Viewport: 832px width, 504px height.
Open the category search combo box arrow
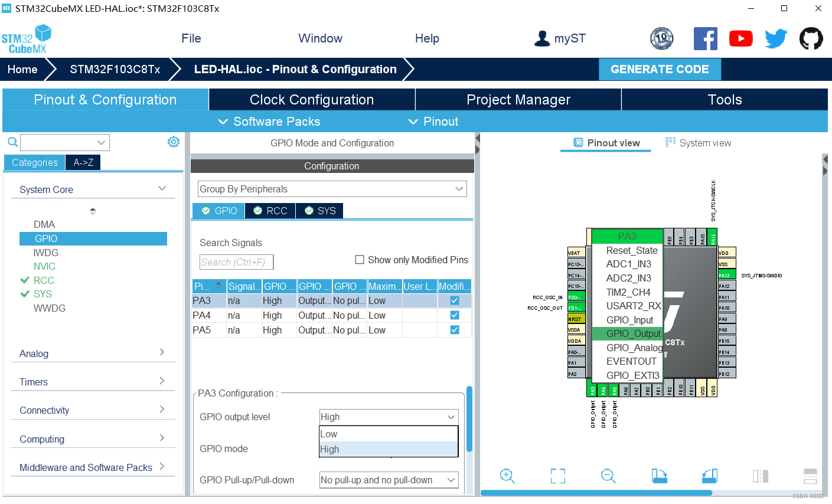102,142
